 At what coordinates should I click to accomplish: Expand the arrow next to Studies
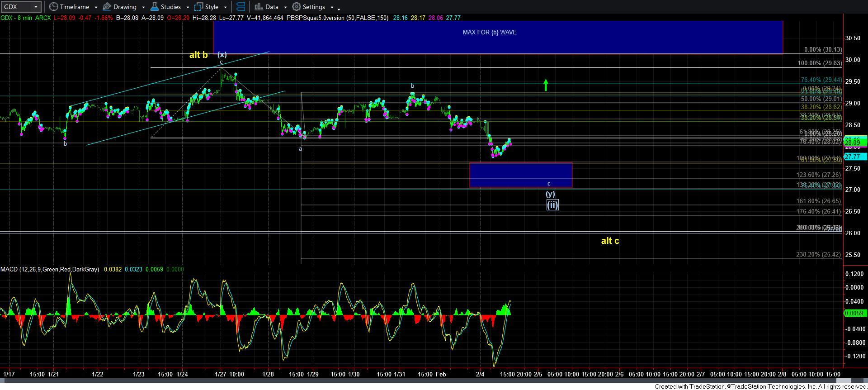point(187,7)
